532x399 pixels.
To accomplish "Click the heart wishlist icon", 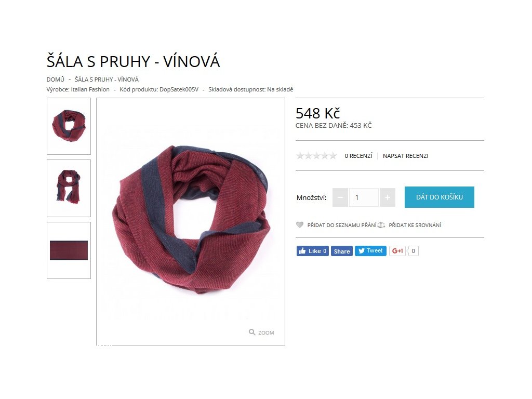I will [300, 224].
